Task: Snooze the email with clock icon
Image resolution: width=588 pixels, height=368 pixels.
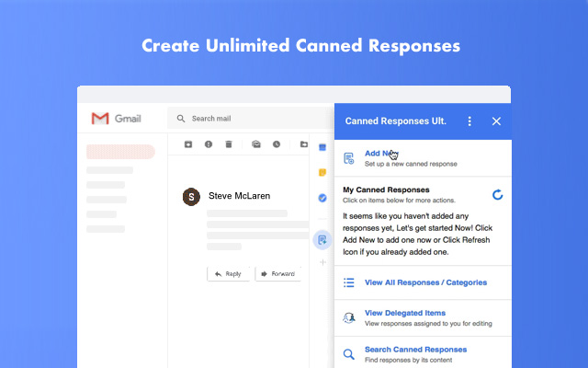Action: click(277, 144)
